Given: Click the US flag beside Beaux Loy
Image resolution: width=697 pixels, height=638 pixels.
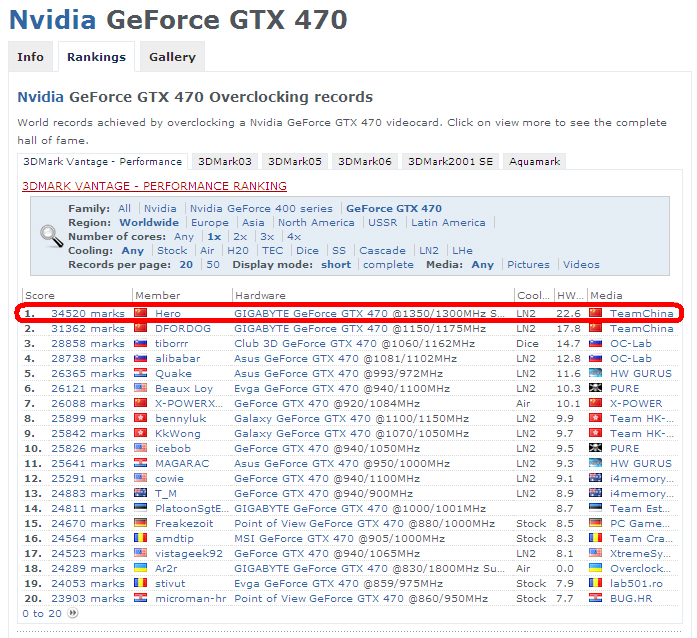Looking at the screenshot, I should [140, 388].
